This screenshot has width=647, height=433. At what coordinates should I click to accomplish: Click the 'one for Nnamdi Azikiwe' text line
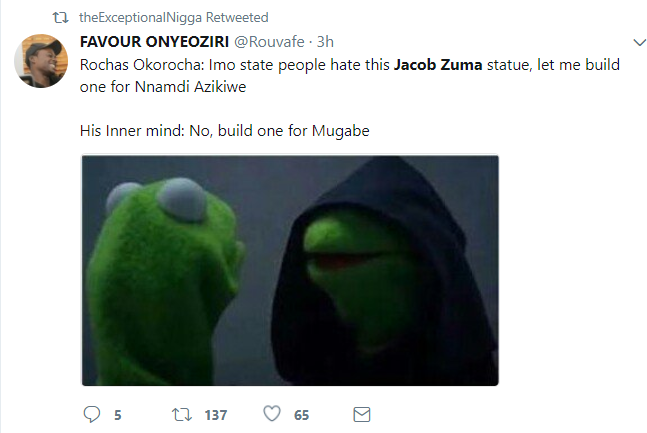[163, 87]
